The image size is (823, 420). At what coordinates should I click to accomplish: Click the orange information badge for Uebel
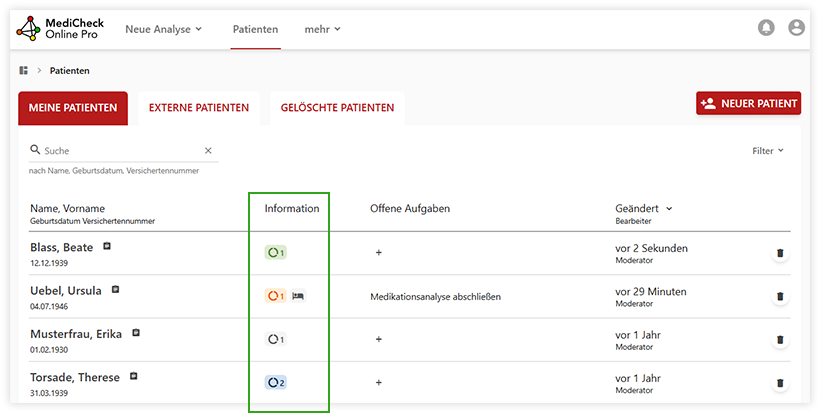(276, 296)
